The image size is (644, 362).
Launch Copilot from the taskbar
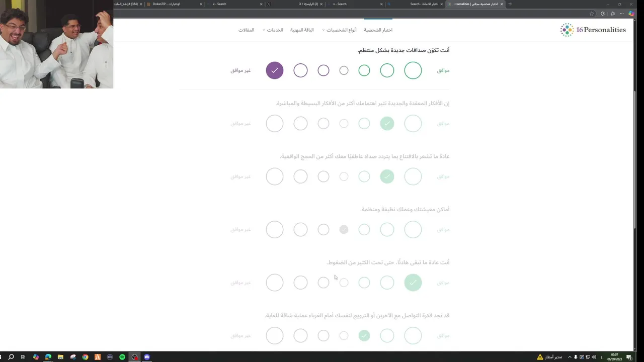pos(36,357)
